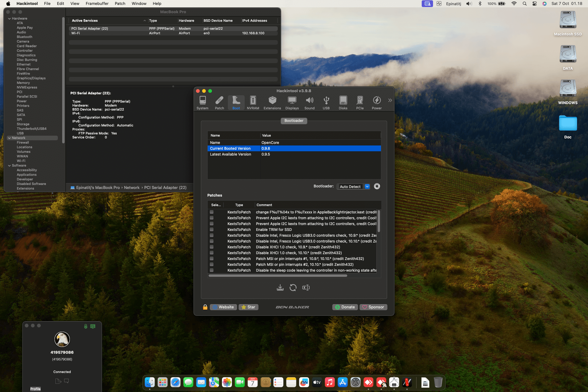Click the Donate button
The height and width of the screenshot is (392, 588).
[345, 307]
